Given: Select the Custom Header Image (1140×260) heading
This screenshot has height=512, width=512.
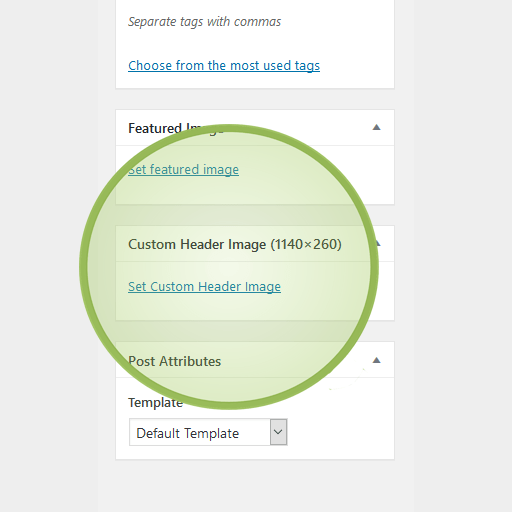Looking at the screenshot, I should [x=235, y=244].
